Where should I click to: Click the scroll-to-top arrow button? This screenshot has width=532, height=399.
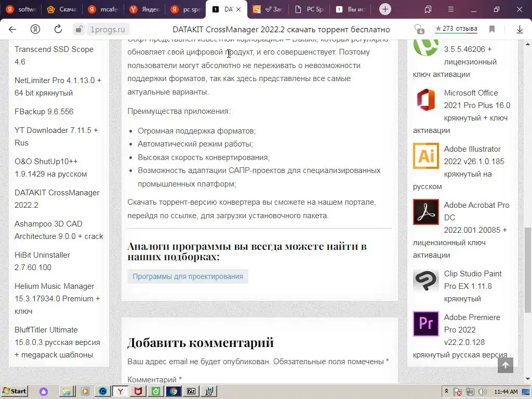[506, 365]
